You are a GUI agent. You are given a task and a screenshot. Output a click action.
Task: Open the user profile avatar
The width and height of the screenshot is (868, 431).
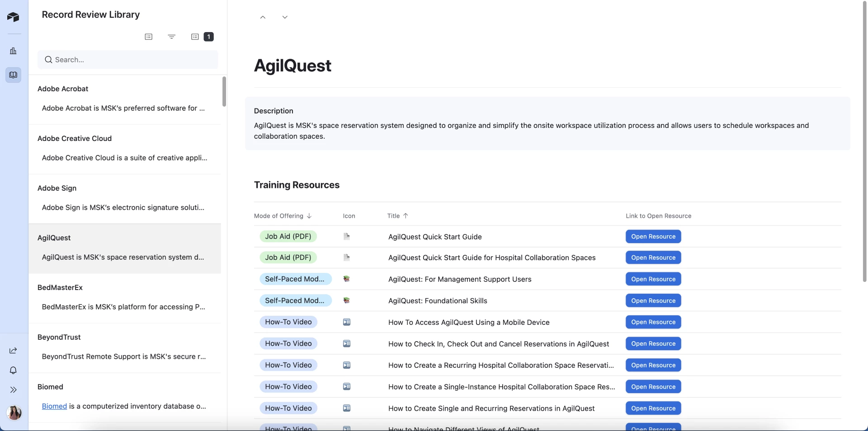click(x=14, y=412)
